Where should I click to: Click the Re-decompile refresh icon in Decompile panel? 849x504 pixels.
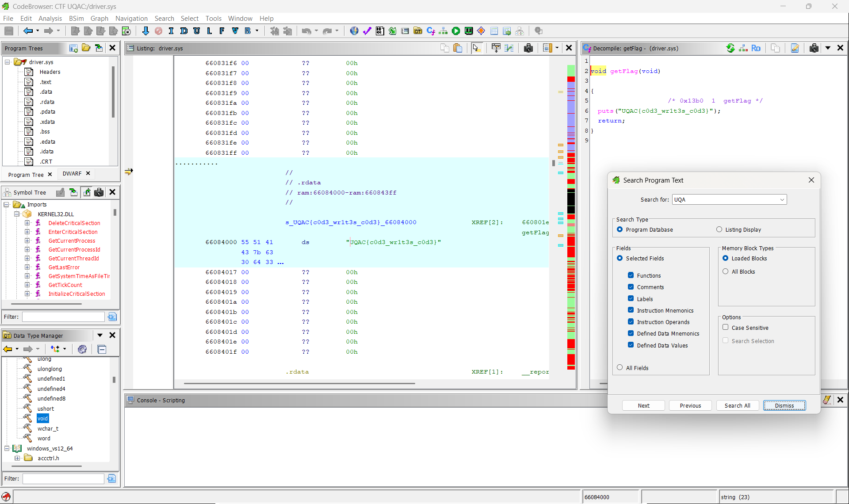coord(730,48)
